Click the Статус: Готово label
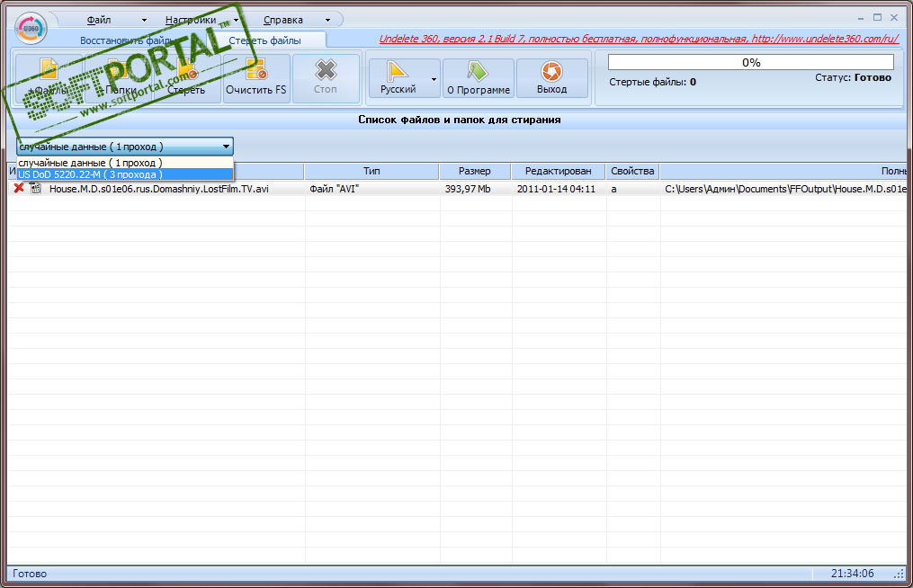Image resolution: width=913 pixels, height=588 pixels. [x=853, y=77]
